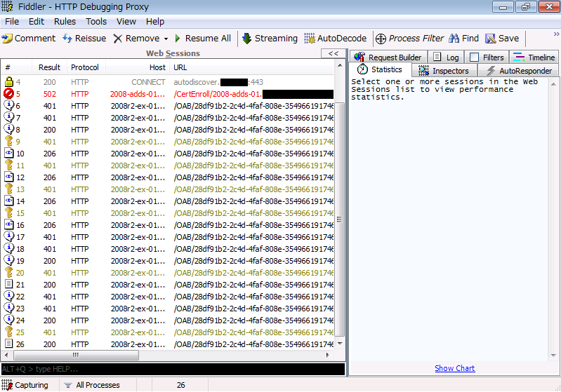
Task: Click sessions list scroll-right arrow
Action: click(x=328, y=356)
